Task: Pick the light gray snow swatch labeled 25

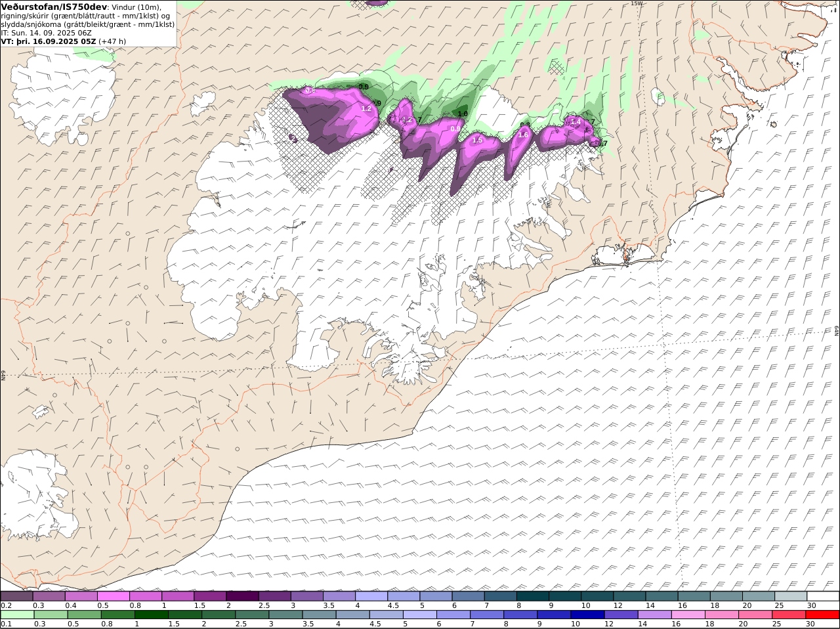Action: (x=790, y=596)
